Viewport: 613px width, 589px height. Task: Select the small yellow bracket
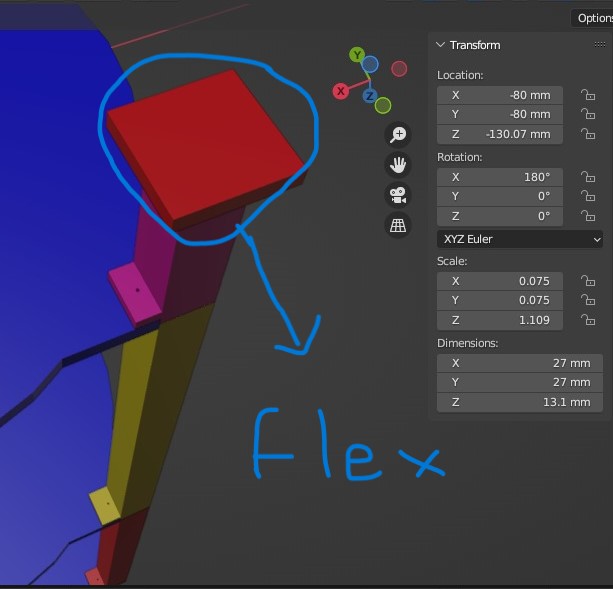point(105,506)
